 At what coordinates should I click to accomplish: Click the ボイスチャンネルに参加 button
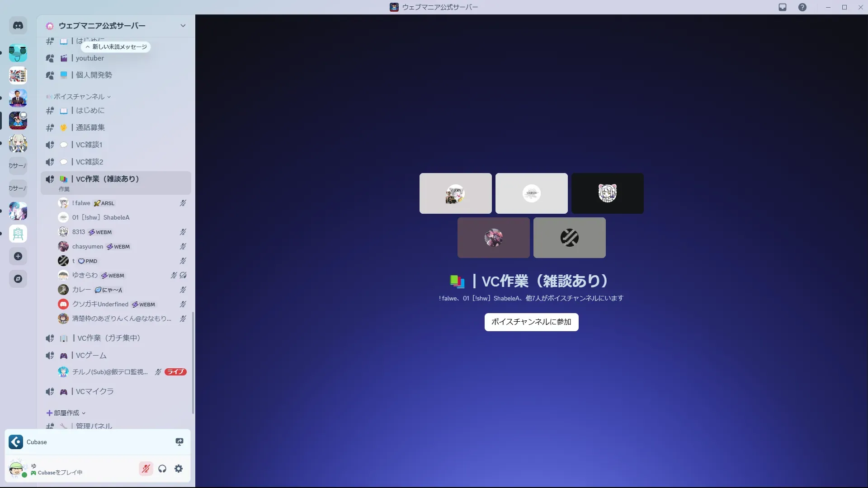[x=531, y=322]
